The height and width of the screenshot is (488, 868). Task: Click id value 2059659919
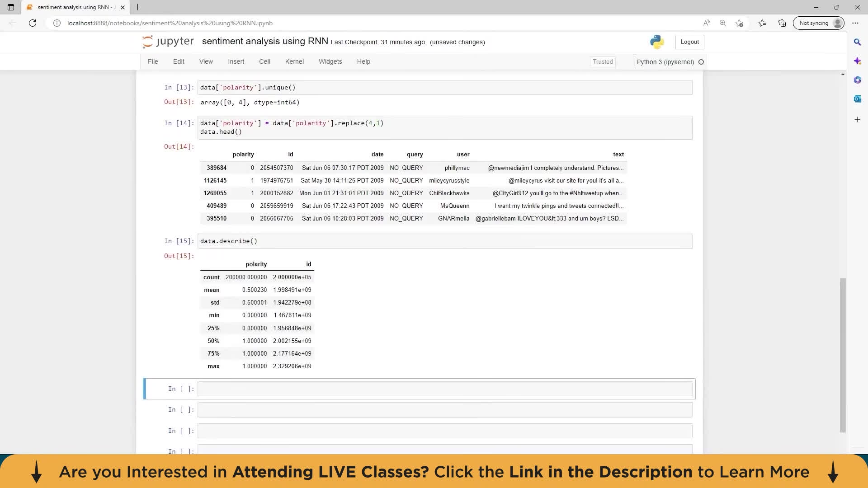click(276, 206)
